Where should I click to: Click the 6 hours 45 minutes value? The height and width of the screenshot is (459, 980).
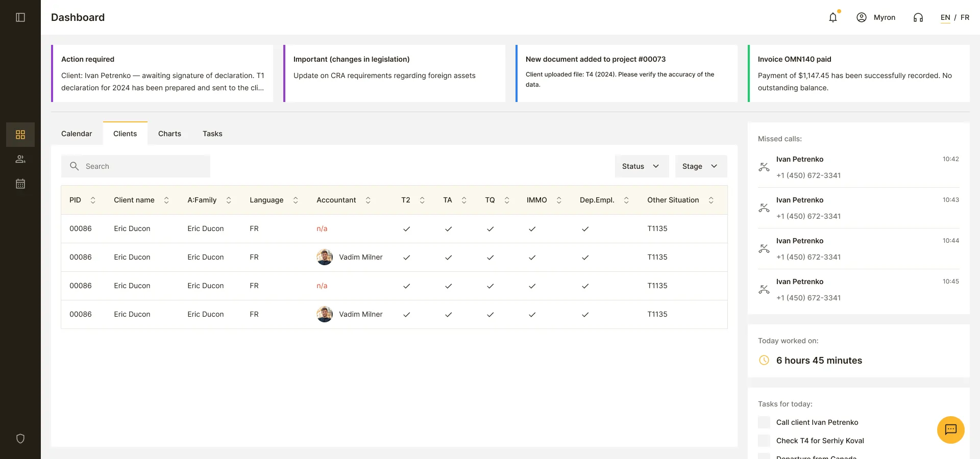click(819, 360)
